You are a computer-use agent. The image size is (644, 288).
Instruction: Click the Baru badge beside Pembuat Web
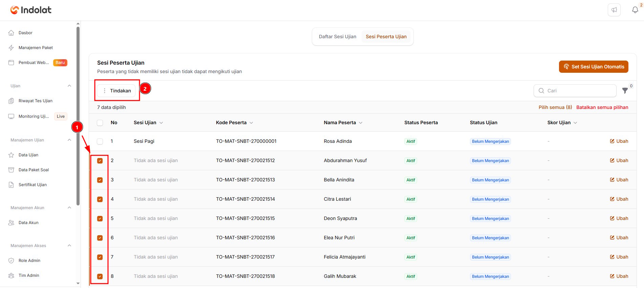point(60,63)
